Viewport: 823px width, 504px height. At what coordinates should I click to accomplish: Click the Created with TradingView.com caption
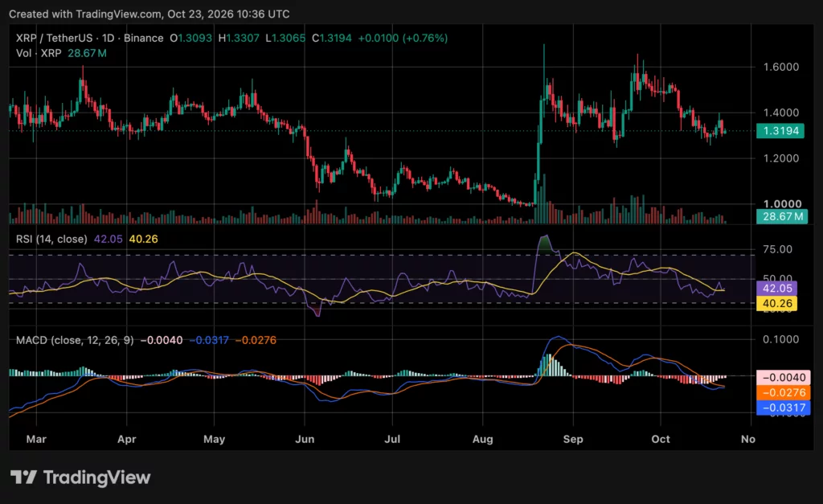pyautogui.click(x=149, y=14)
